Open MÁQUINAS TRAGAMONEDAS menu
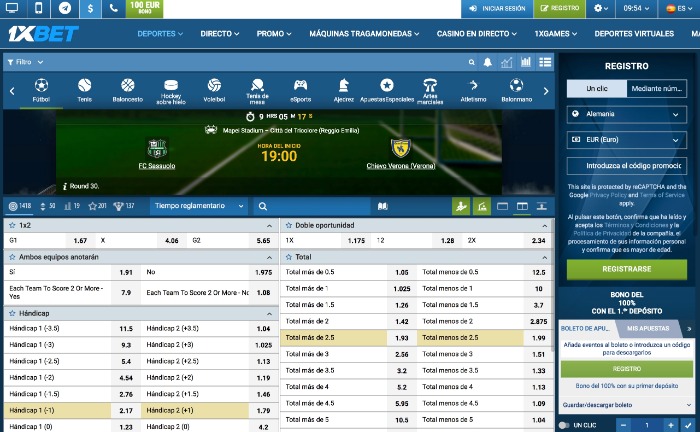The image size is (700, 432). click(x=364, y=33)
